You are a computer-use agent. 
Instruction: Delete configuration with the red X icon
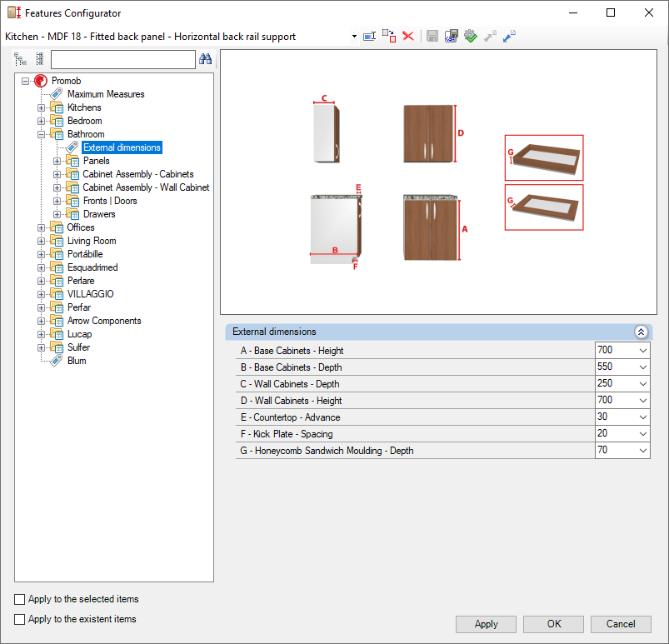tap(408, 37)
